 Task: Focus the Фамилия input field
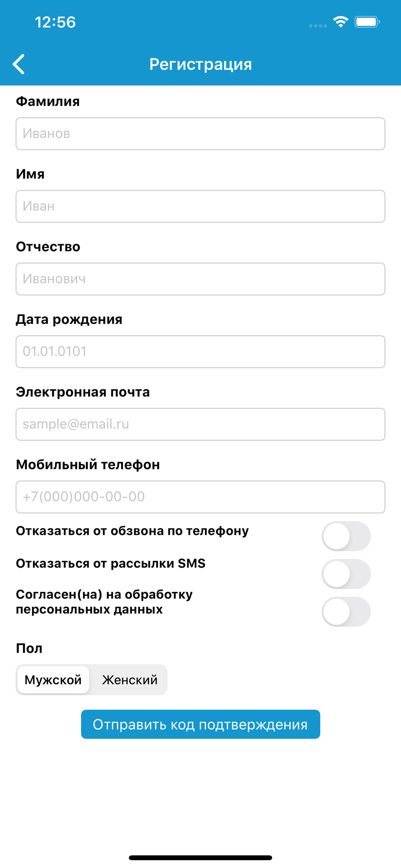(x=200, y=134)
